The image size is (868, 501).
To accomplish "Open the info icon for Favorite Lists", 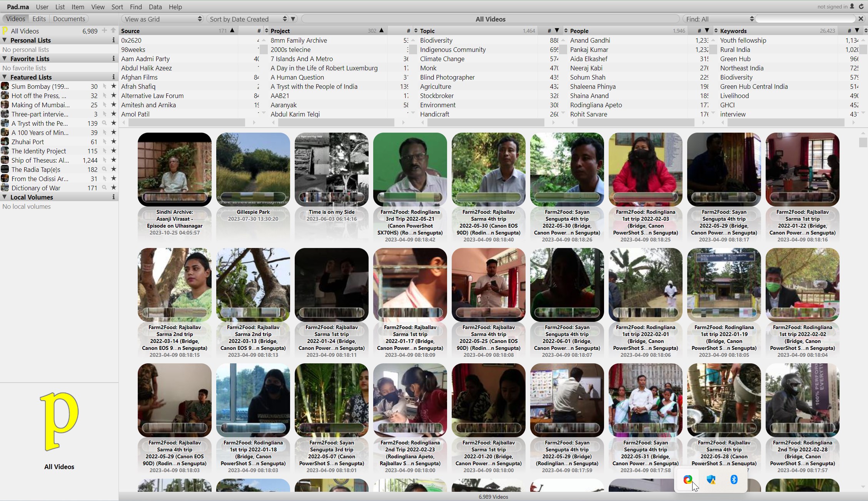I will 113,58.
